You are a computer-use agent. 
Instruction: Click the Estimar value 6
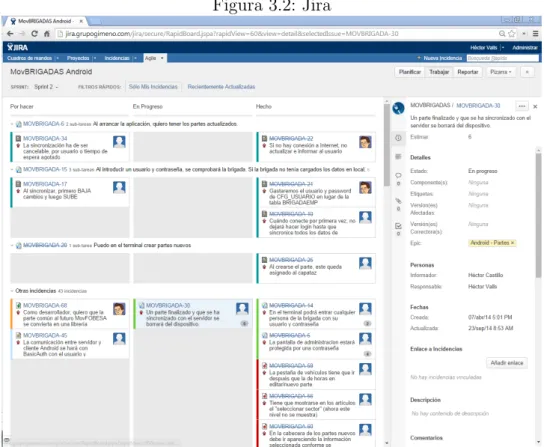pyautogui.click(x=470, y=137)
